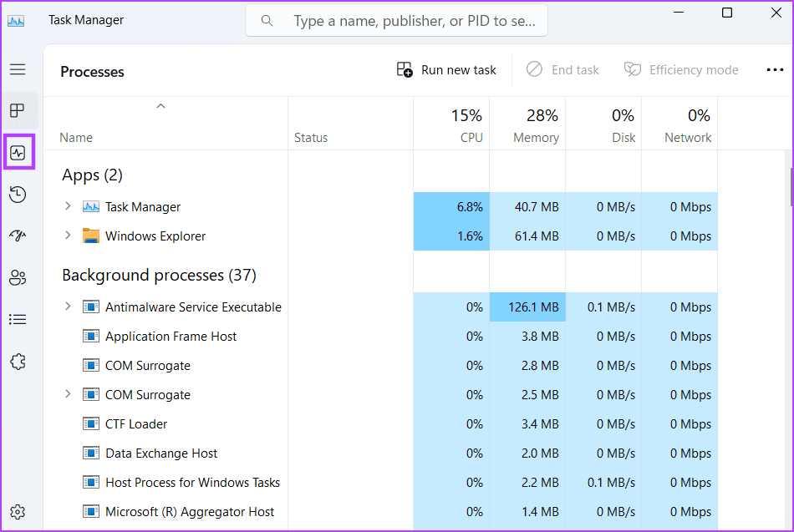Viewport: 794px width, 532px height.
Task: Click the 2.0 MB memory cell
Action: click(527, 453)
